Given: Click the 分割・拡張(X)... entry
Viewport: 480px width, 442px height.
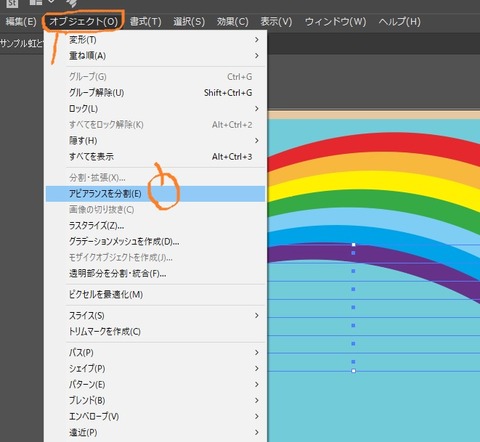Looking at the screenshot, I should 155,178.
